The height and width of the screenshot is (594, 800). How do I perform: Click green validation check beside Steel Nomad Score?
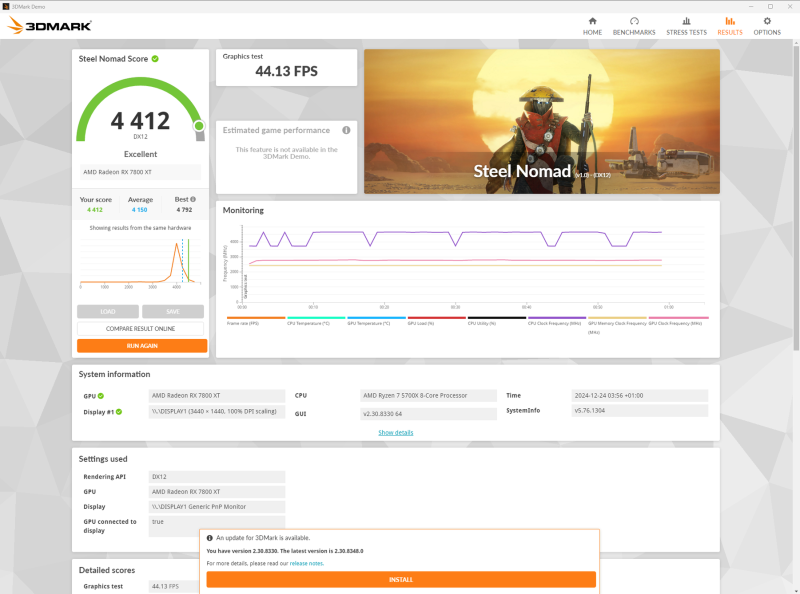point(155,59)
